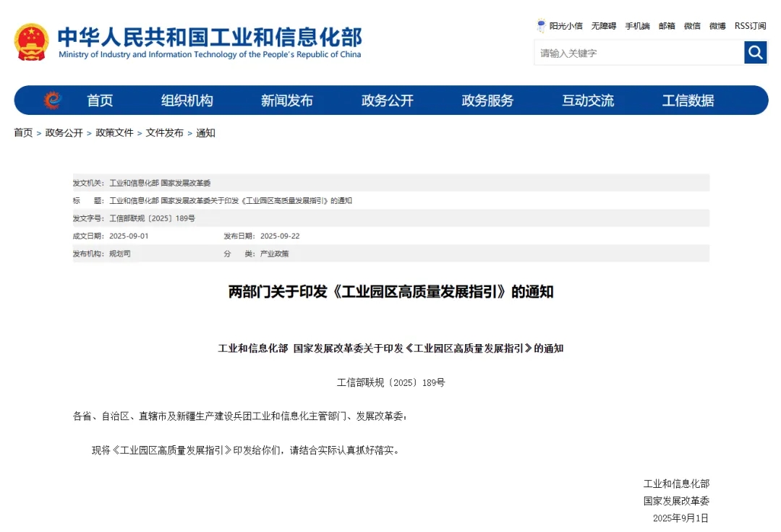Open the 组织机构 navigation menu
Screen dimensions: 781x532
(187, 100)
